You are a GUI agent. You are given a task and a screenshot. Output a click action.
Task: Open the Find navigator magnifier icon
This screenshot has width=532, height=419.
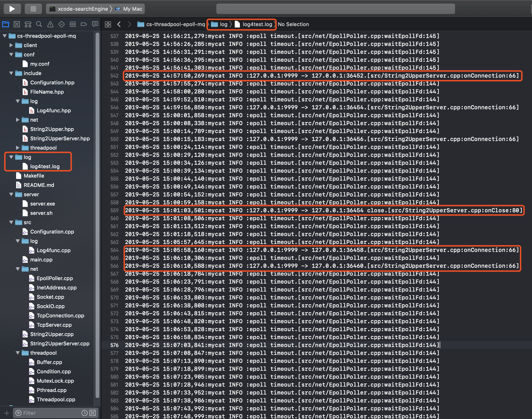point(39,24)
